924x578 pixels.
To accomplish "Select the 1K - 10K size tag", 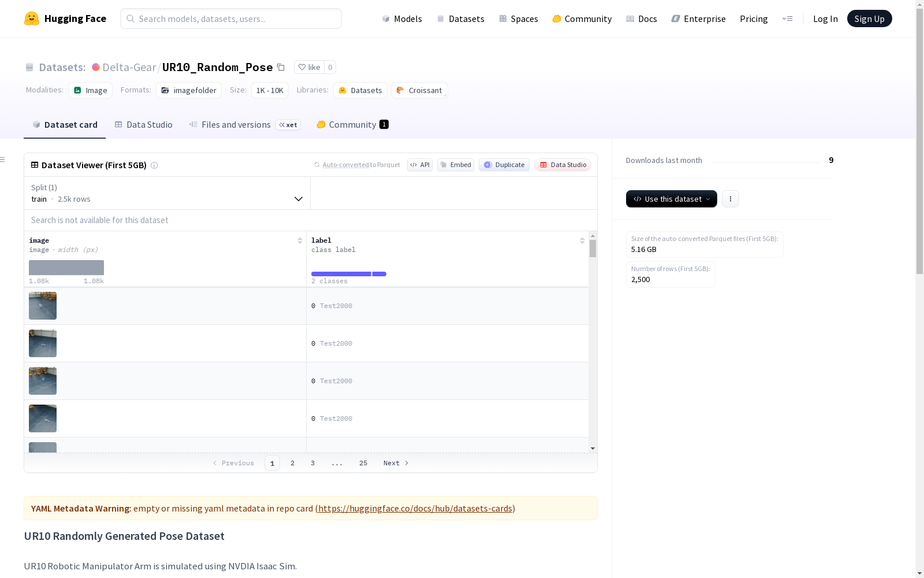I will click(270, 90).
